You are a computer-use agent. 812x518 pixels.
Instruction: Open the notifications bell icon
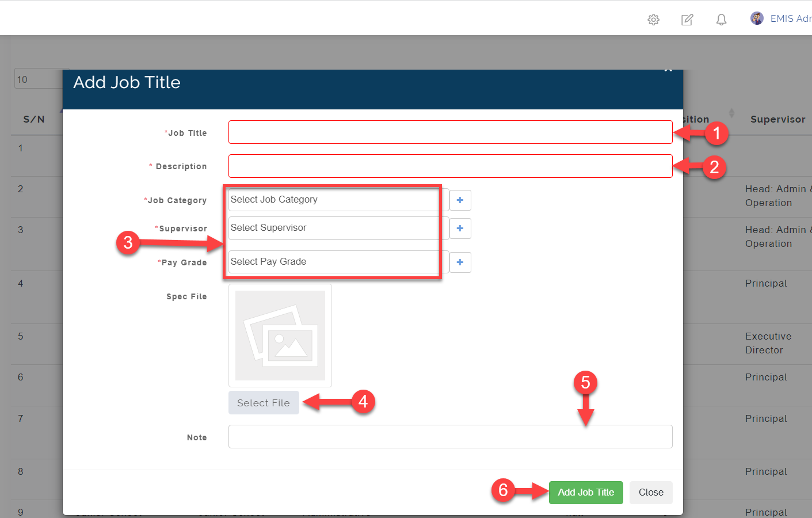pyautogui.click(x=721, y=20)
